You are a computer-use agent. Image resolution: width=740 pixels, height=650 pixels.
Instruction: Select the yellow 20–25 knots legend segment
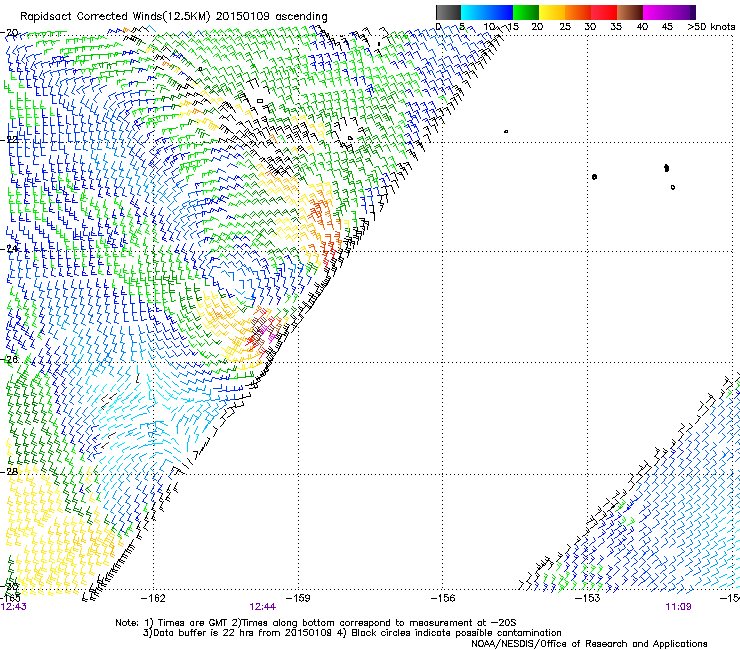coord(552,12)
